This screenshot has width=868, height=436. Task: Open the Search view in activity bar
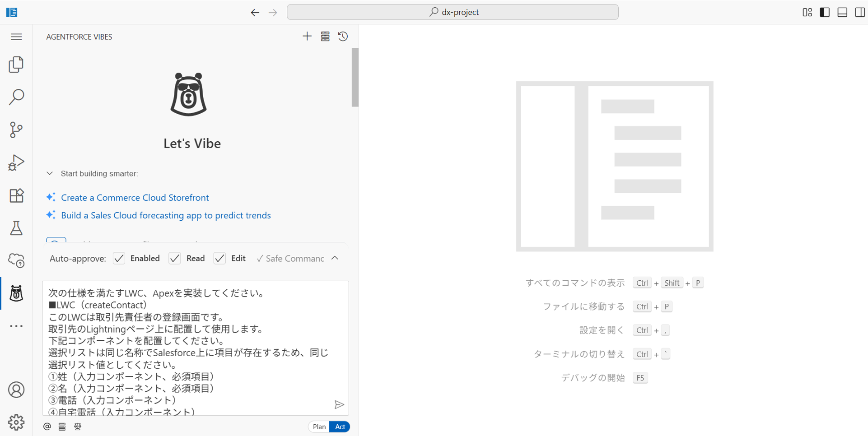pos(16,97)
